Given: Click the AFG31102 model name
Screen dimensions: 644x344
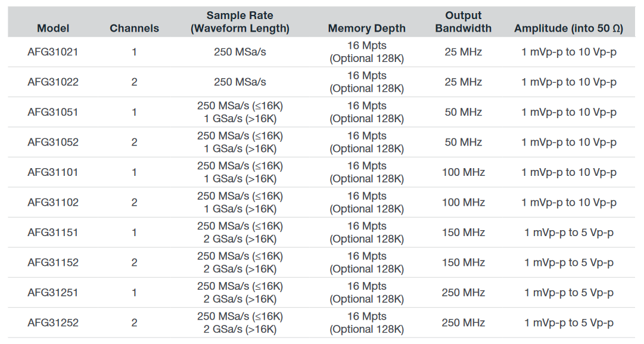Looking at the screenshot, I should (53, 203).
